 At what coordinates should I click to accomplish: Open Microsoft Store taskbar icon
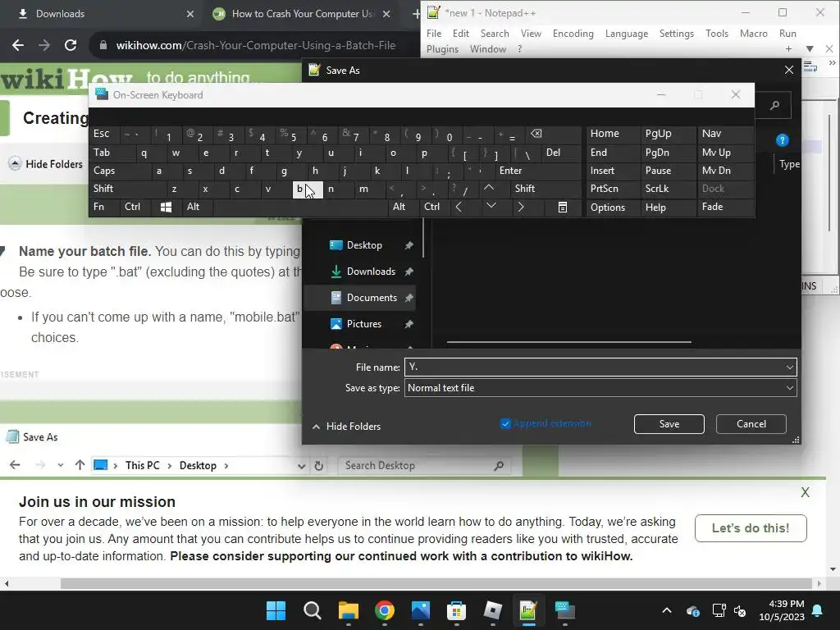click(456, 610)
